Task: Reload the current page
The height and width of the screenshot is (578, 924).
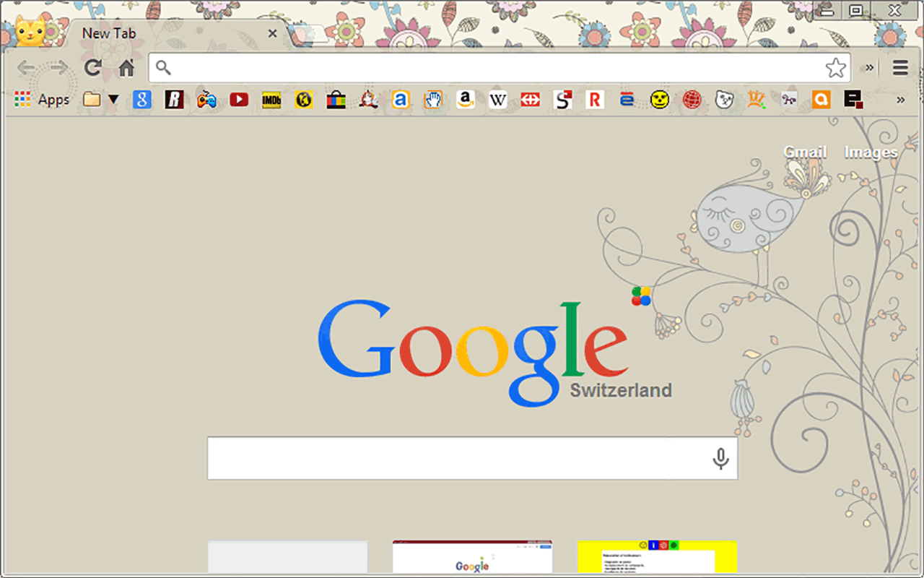Action: pos(92,68)
